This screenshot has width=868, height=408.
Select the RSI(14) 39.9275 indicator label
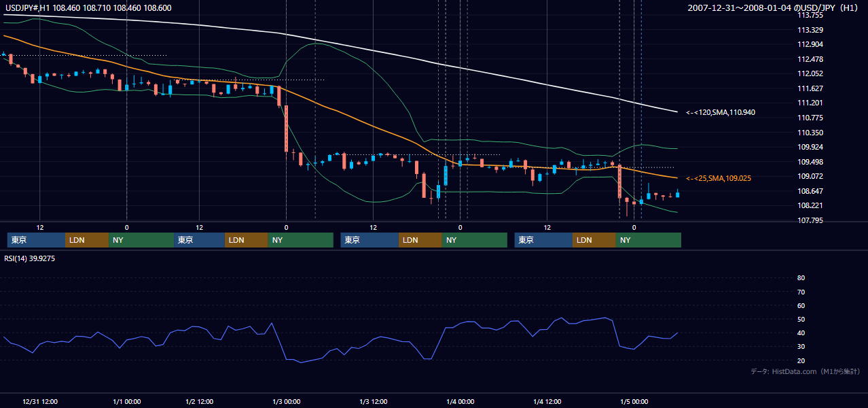coord(30,258)
